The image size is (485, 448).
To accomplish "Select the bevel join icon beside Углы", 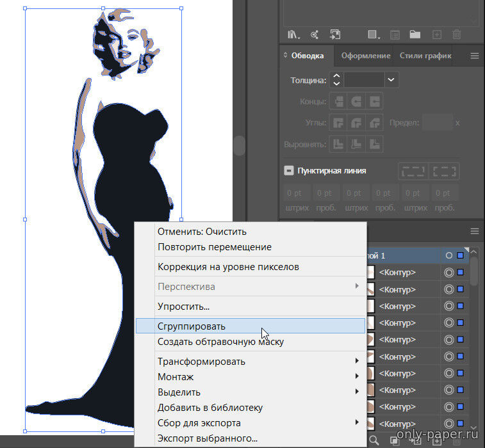I will point(375,122).
